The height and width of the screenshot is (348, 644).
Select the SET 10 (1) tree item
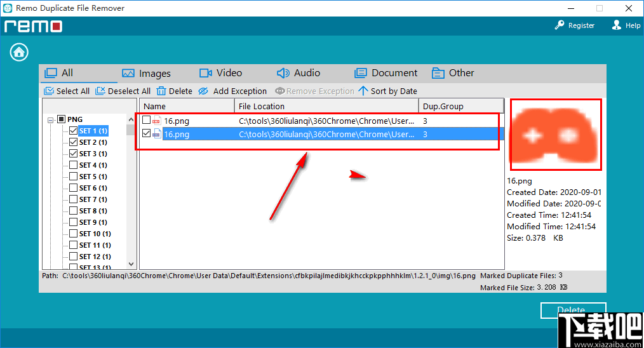point(95,234)
